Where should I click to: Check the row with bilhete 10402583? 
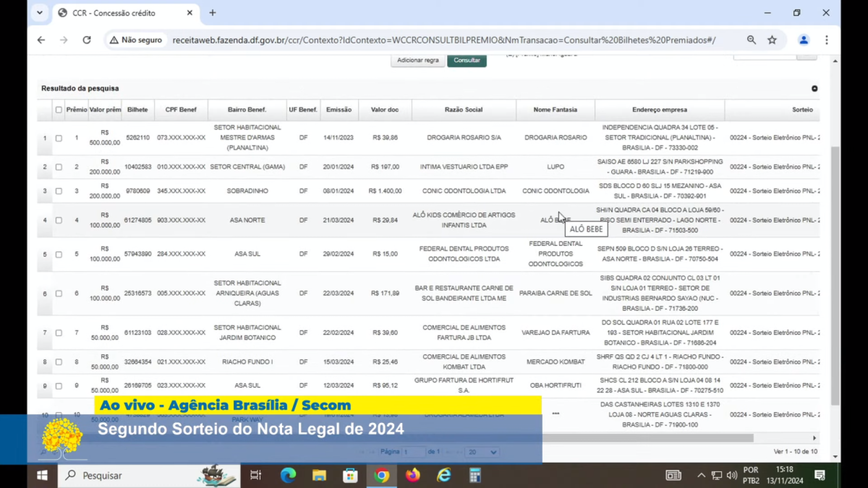59,167
